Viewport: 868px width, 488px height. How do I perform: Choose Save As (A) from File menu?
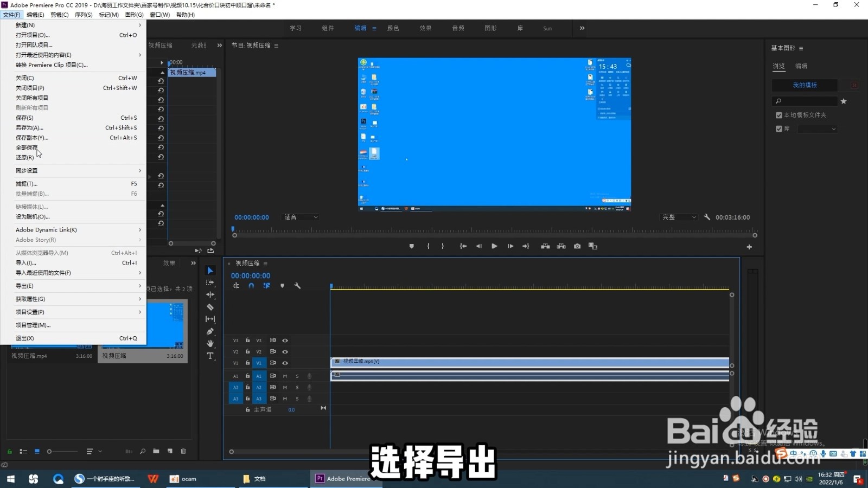click(73, 128)
